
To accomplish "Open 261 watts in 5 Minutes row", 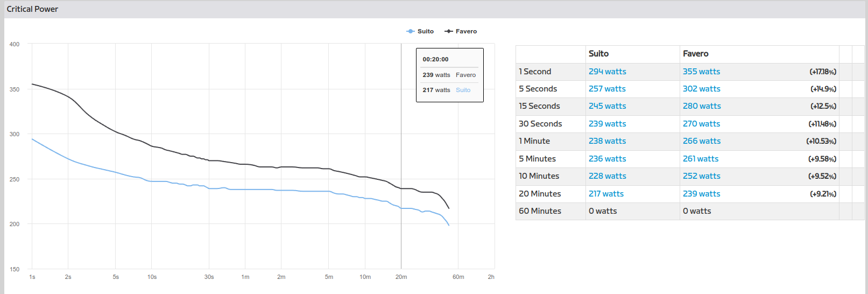I will 701,159.
